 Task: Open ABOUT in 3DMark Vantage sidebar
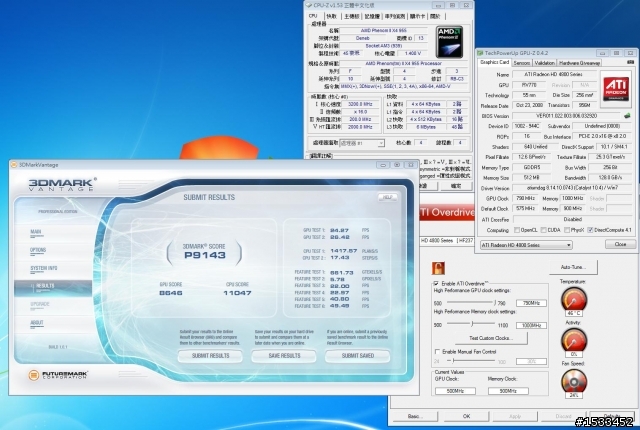point(36,323)
